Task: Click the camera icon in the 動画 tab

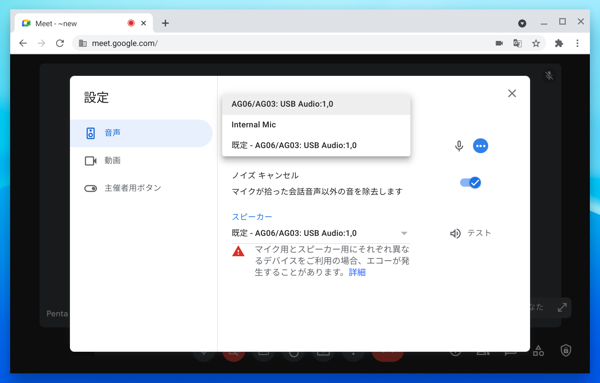Action: (91, 161)
